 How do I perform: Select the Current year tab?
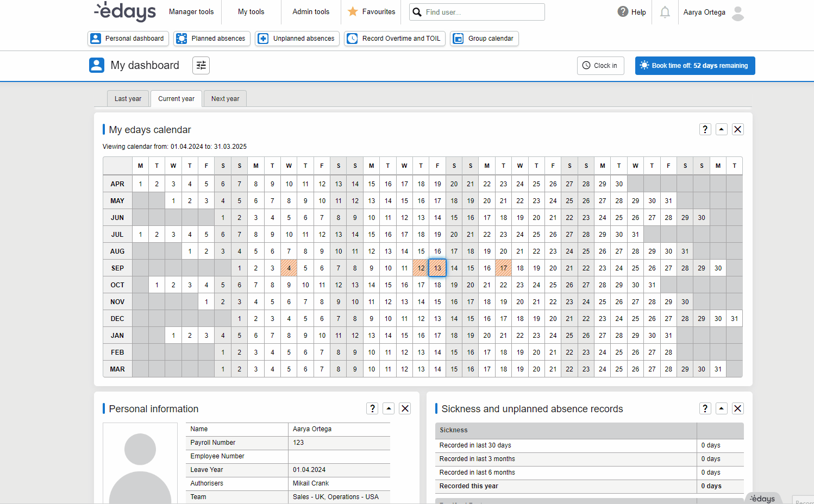[x=176, y=99]
